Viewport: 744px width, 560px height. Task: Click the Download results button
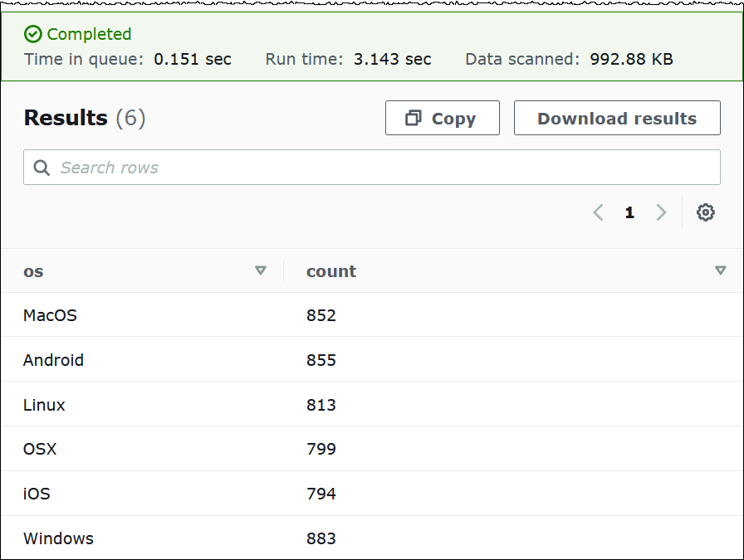616,118
